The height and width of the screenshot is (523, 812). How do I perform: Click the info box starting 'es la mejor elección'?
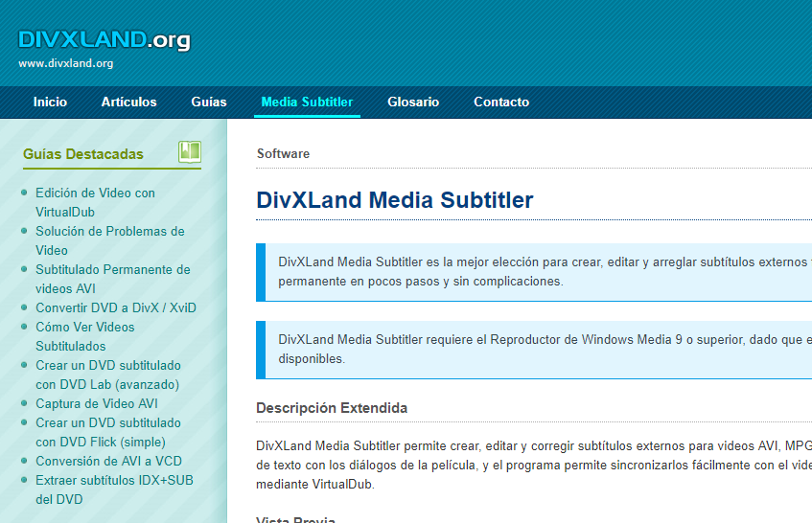tap(534, 272)
